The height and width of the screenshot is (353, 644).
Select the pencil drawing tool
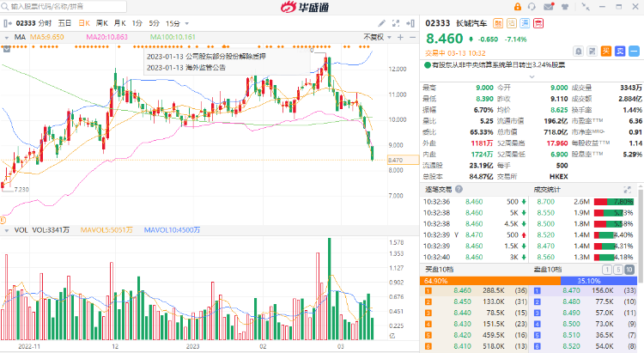tap(381, 23)
